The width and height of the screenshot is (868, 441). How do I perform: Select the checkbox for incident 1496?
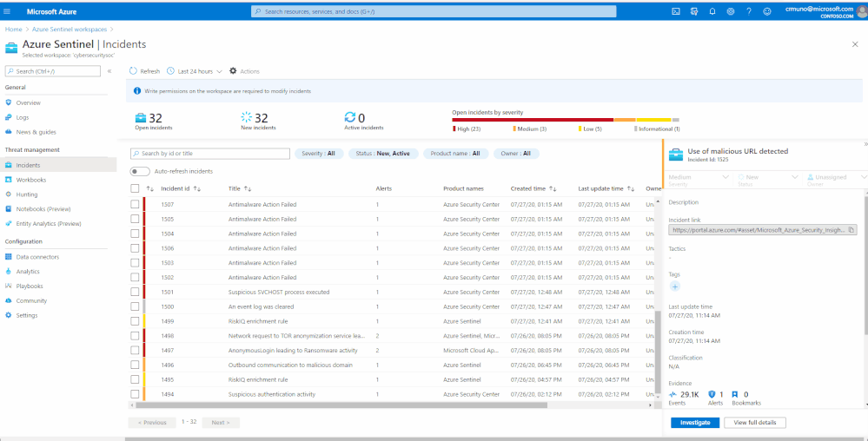point(135,365)
